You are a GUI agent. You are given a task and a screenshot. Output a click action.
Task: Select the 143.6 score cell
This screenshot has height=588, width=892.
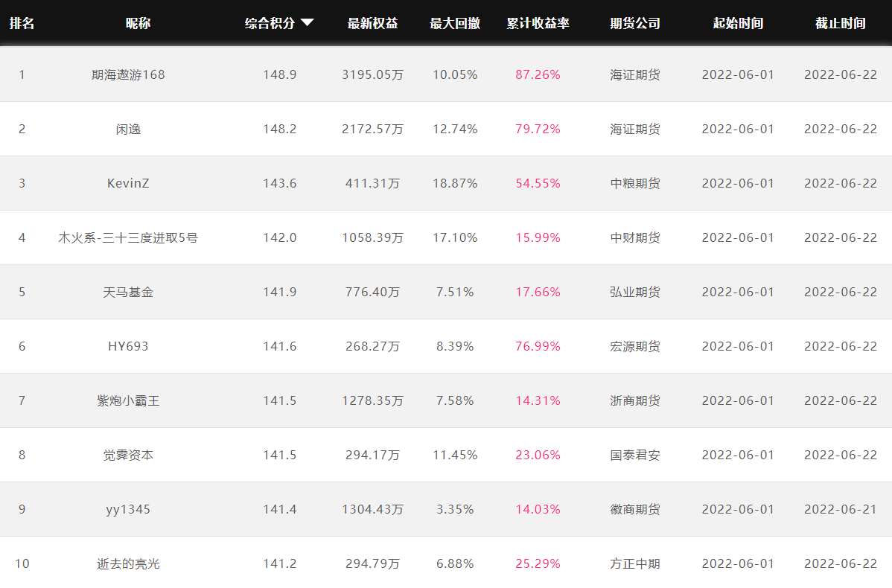[280, 183]
